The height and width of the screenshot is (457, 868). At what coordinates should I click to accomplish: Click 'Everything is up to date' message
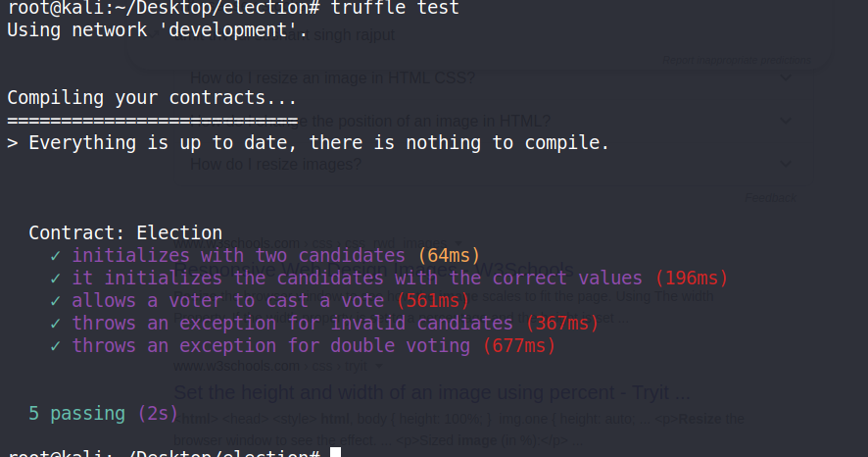click(318, 143)
